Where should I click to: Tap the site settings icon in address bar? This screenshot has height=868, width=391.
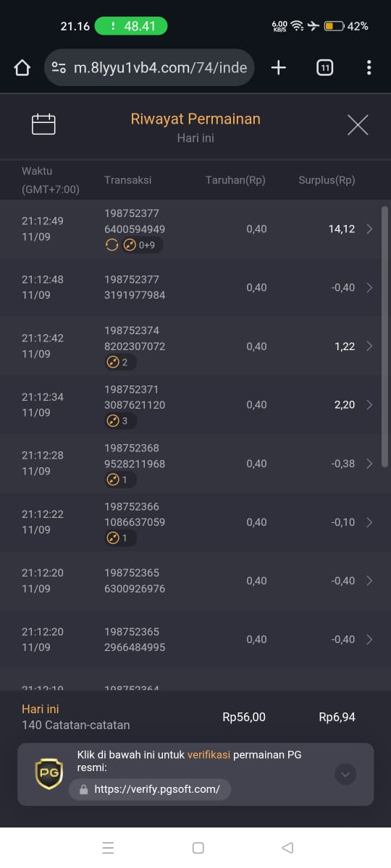[x=59, y=68]
